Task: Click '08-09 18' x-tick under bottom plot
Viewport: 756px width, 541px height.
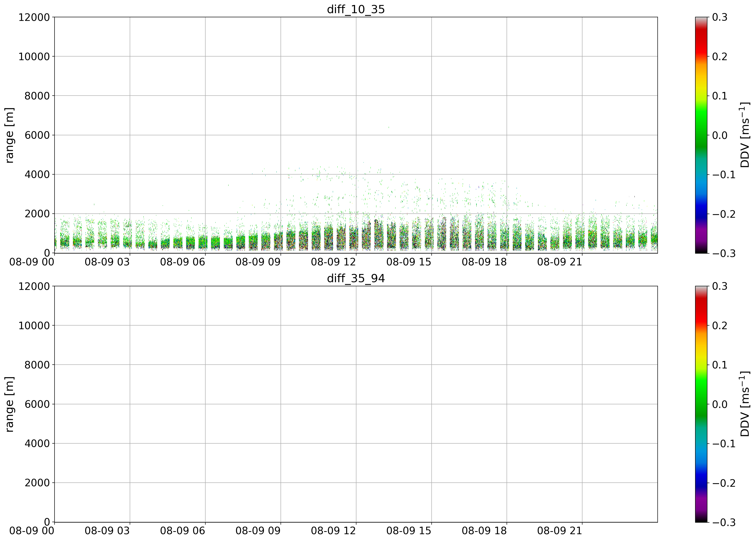Action: (x=484, y=531)
